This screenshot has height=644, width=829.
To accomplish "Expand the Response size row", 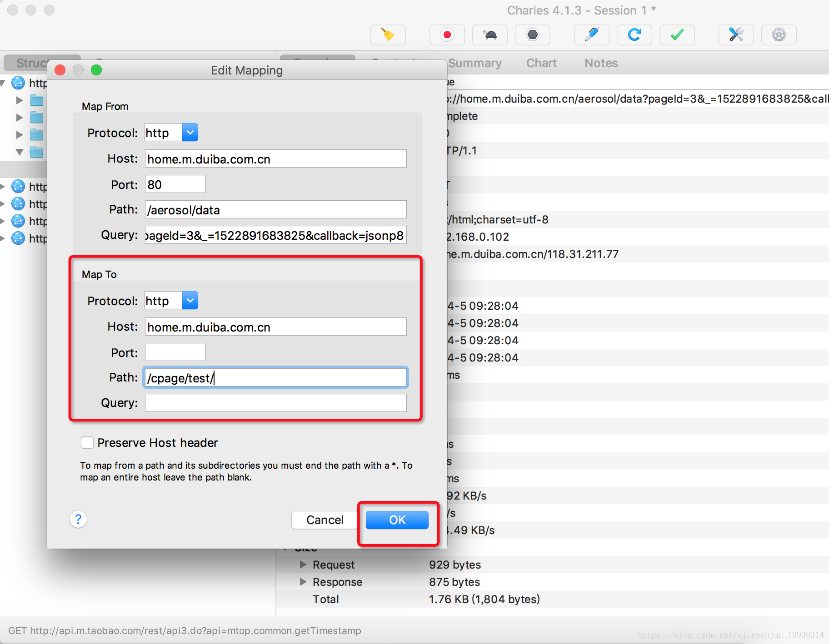I will (x=303, y=582).
